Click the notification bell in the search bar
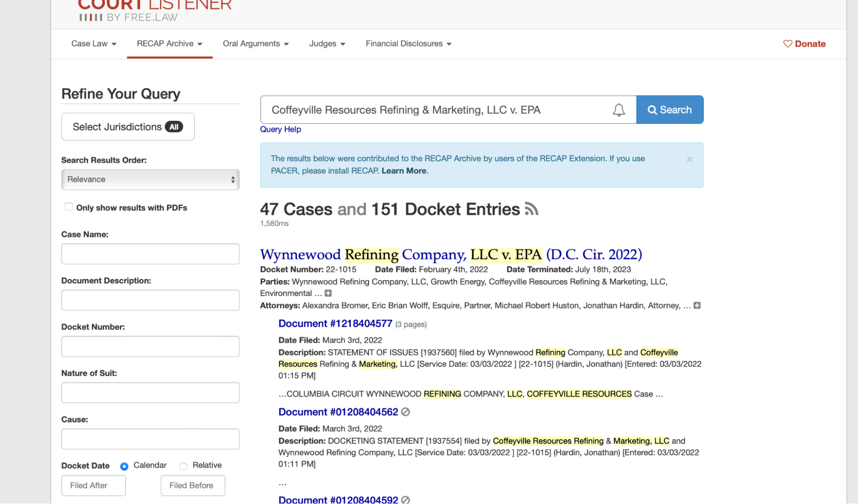This screenshot has height=504, width=858. 618,110
